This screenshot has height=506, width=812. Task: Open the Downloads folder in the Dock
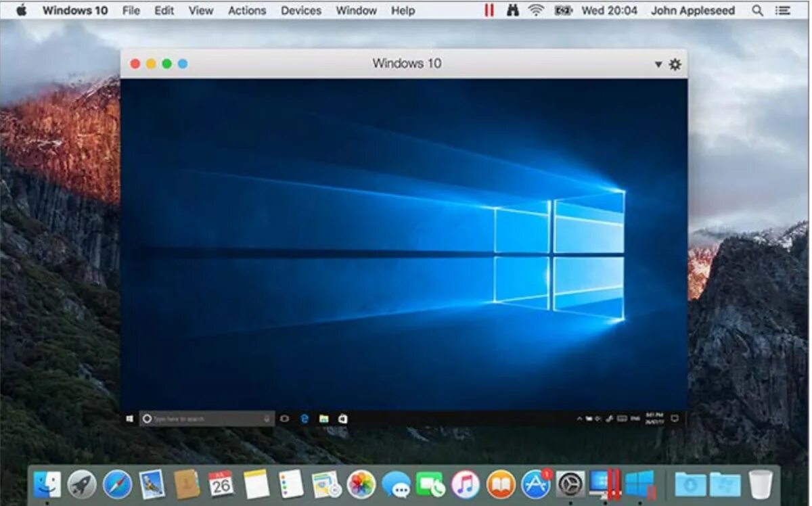(690, 484)
